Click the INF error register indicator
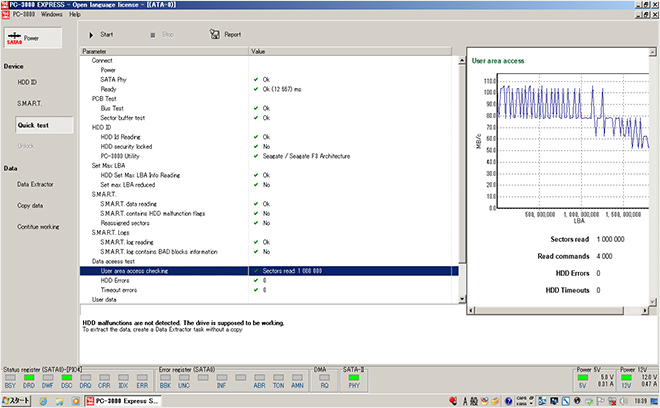The height and width of the screenshot is (408, 660). pos(222,377)
